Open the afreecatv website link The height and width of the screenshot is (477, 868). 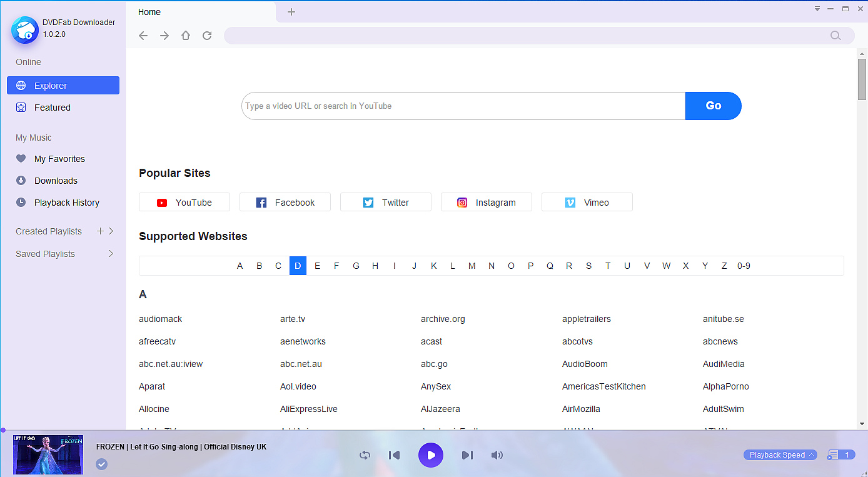[158, 341]
